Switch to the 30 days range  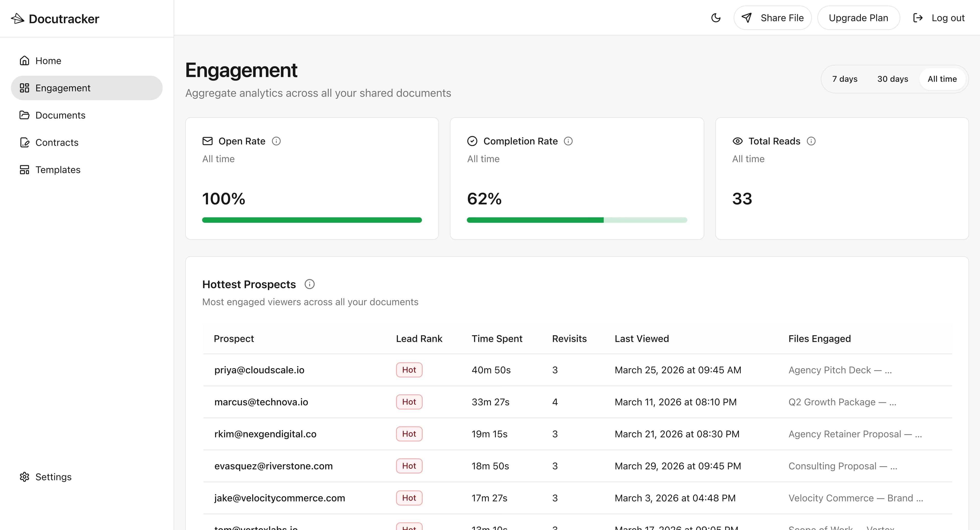click(x=892, y=79)
